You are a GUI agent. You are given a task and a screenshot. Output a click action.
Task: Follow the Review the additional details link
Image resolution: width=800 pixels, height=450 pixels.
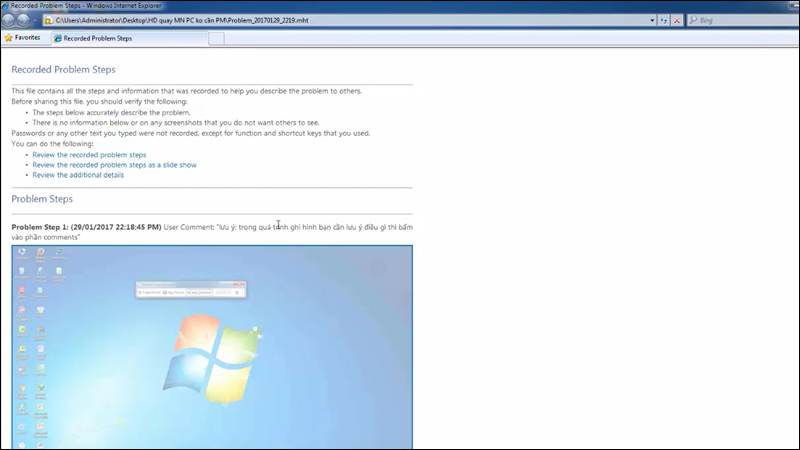(78, 175)
